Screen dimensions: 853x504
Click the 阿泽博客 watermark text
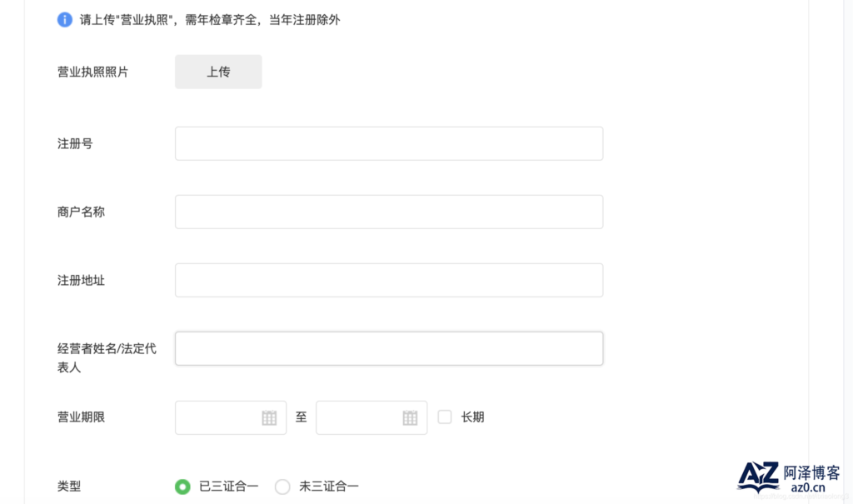pyautogui.click(x=811, y=472)
